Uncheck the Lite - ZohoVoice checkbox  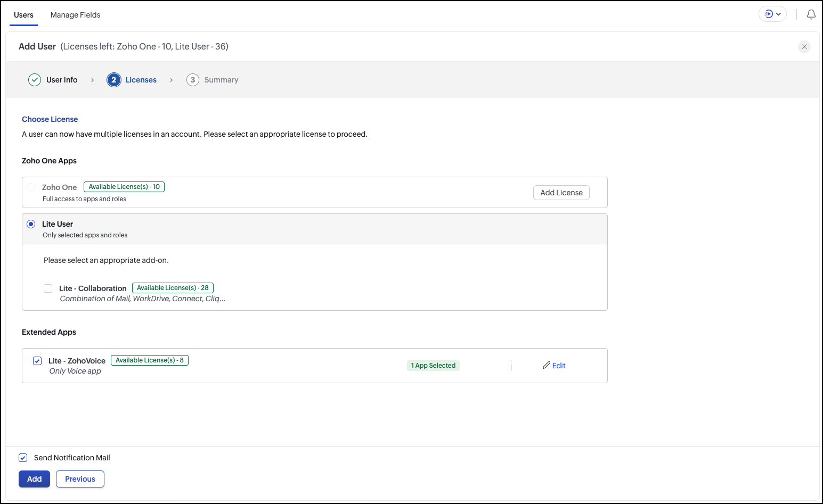point(37,361)
